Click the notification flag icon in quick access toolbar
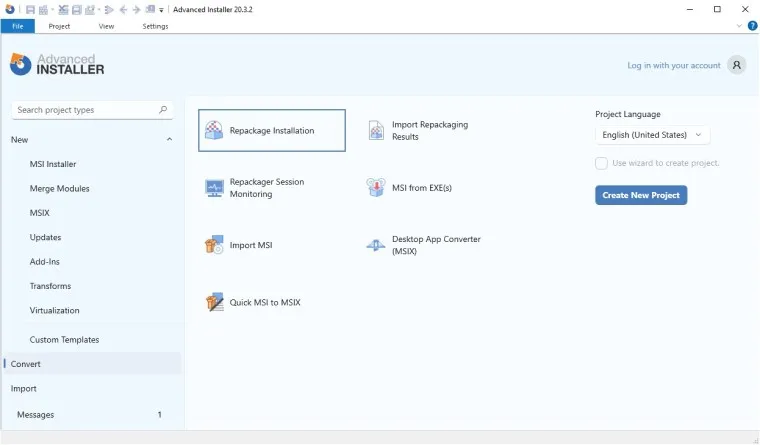The width and height of the screenshot is (760, 445). (x=150, y=9)
